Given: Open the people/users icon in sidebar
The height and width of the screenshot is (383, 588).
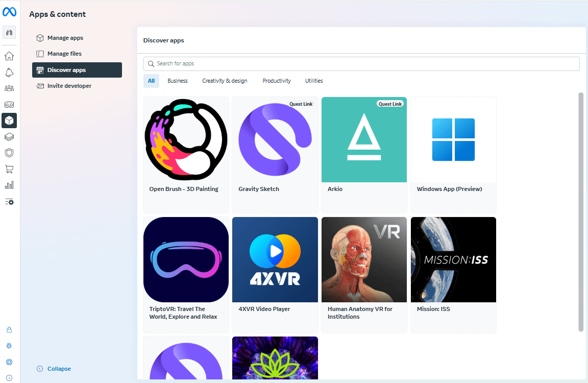Looking at the screenshot, I should [x=9, y=88].
